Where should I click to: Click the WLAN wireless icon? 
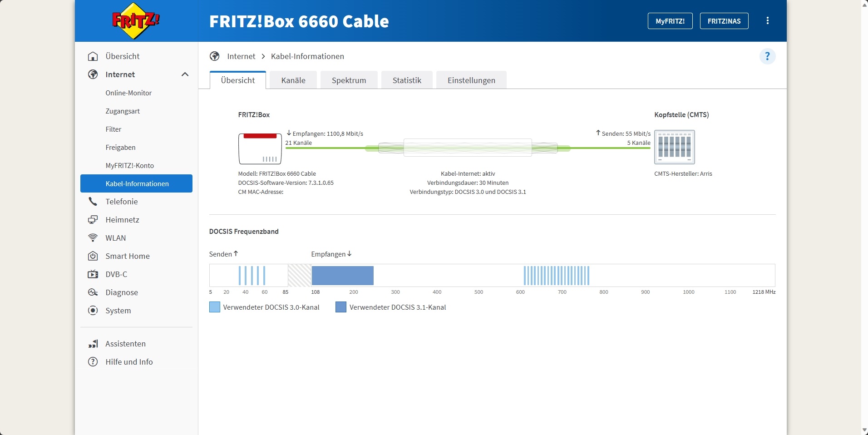[93, 237]
